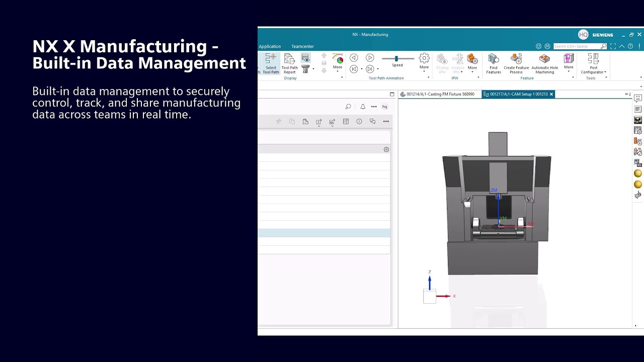Play tool path animation forward
The width and height of the screenshot is (644, 362).
[370, 58]
